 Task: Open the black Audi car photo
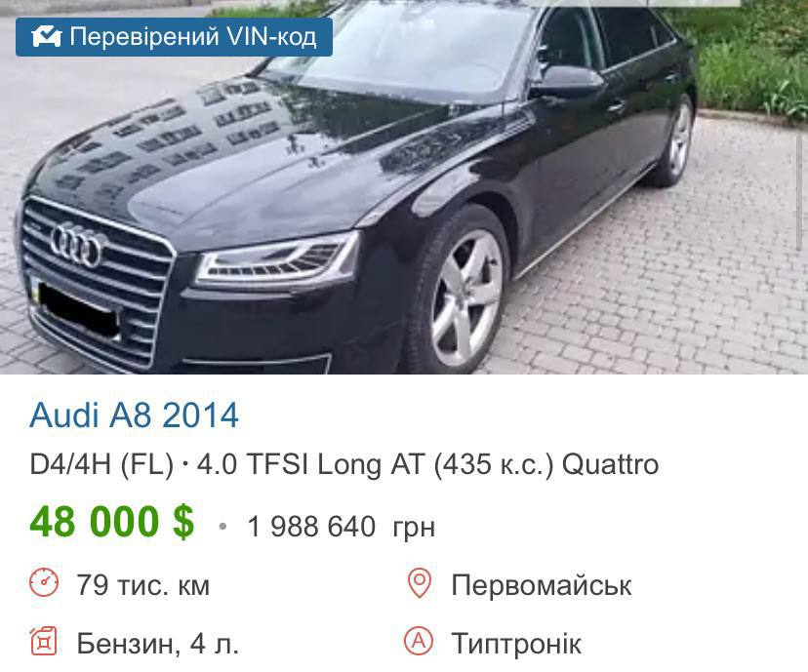pos(404,187)
